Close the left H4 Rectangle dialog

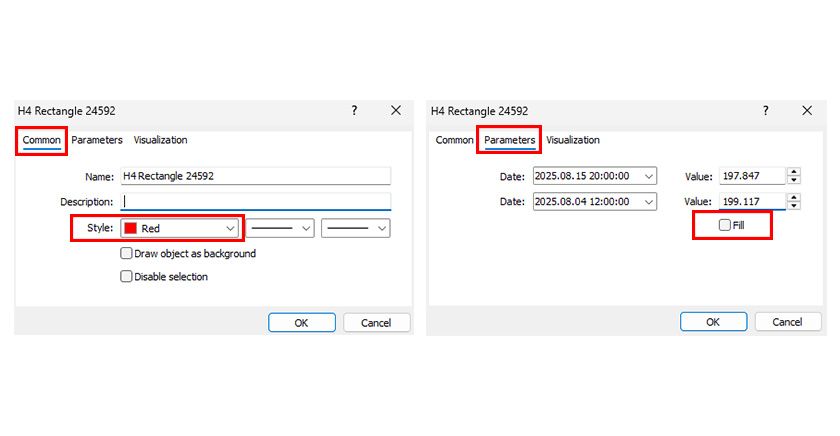click(x=395, y=111)
